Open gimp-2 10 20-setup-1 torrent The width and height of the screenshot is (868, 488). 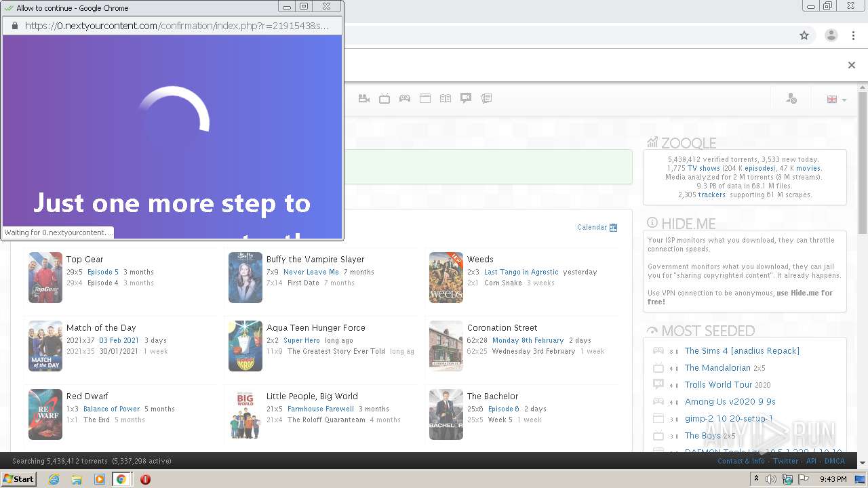point(729,419)
